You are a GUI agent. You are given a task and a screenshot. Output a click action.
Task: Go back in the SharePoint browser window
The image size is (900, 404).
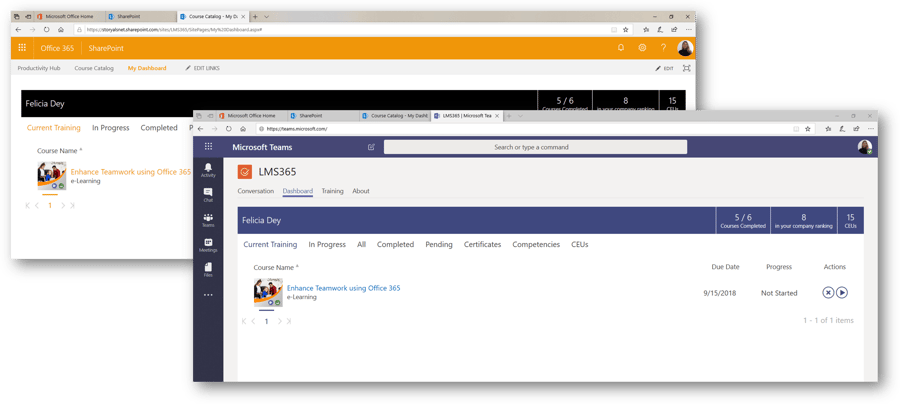(x=18, y=29)
